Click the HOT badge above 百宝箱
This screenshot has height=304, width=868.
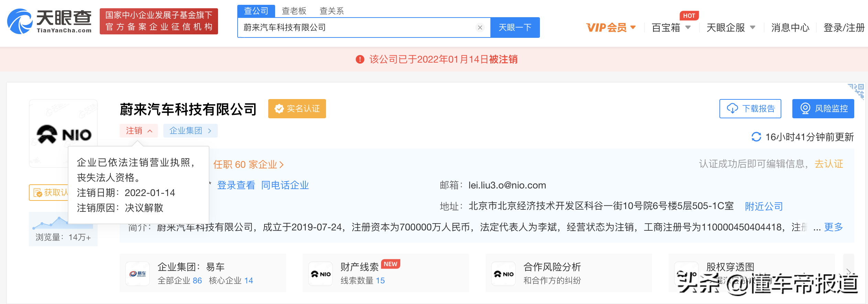689,16
